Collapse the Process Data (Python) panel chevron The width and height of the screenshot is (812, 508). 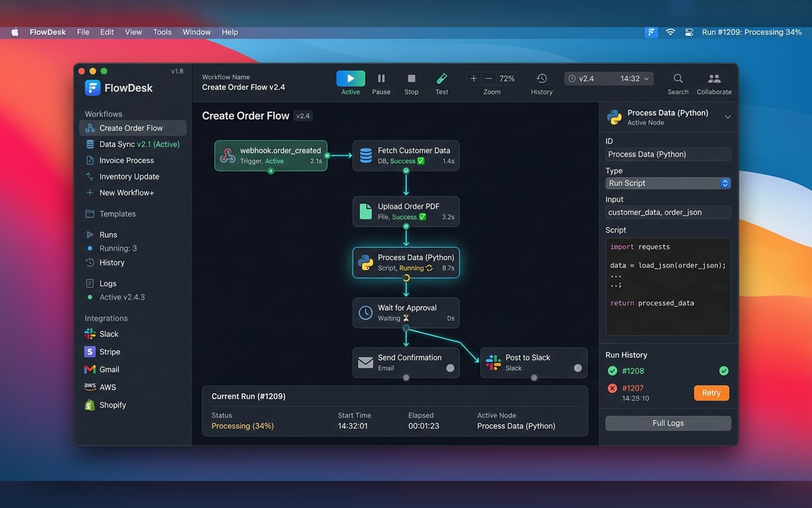[x=727, y=117]
